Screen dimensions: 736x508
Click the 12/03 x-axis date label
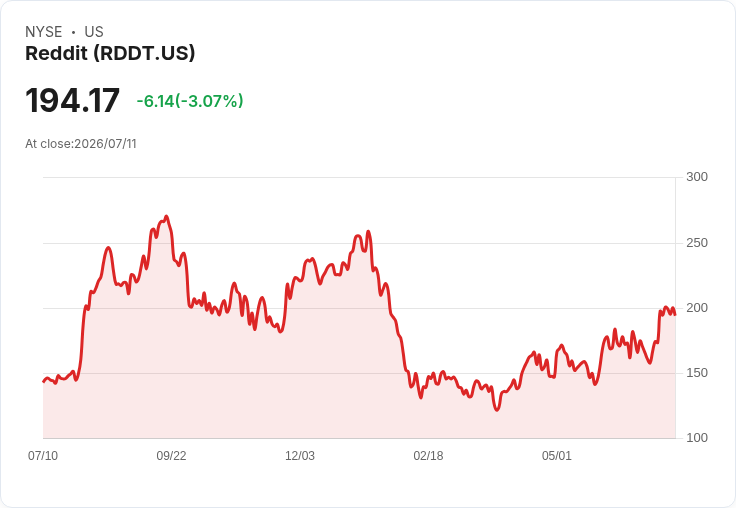tap(300, 455)
